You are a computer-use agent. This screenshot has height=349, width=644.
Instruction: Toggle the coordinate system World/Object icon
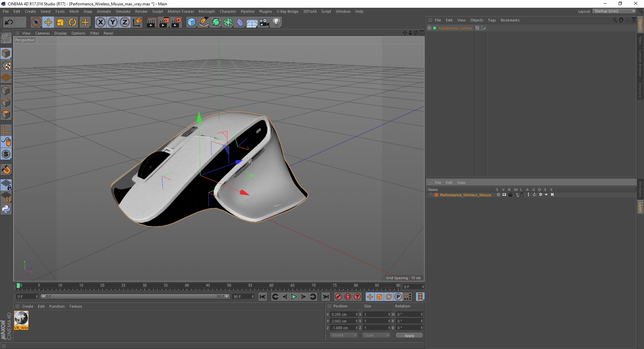[137, 22]
